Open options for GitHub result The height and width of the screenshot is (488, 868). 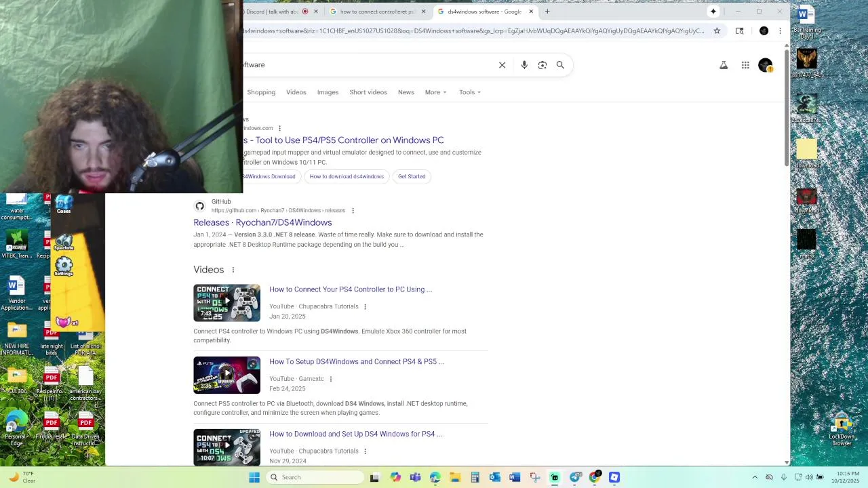click(x=353, y=210)
